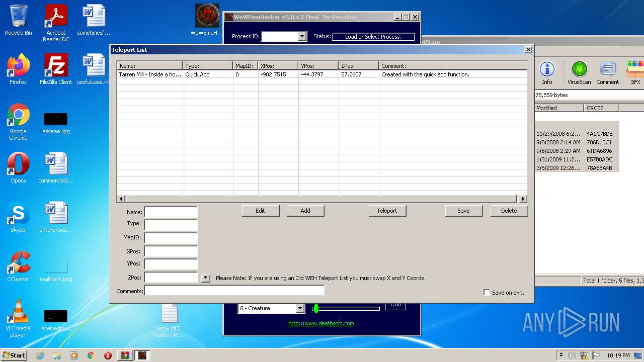Open Windows Media Player taskbar icon
The height and width of the screenshot is (362, 644).
tap(74, 355)
